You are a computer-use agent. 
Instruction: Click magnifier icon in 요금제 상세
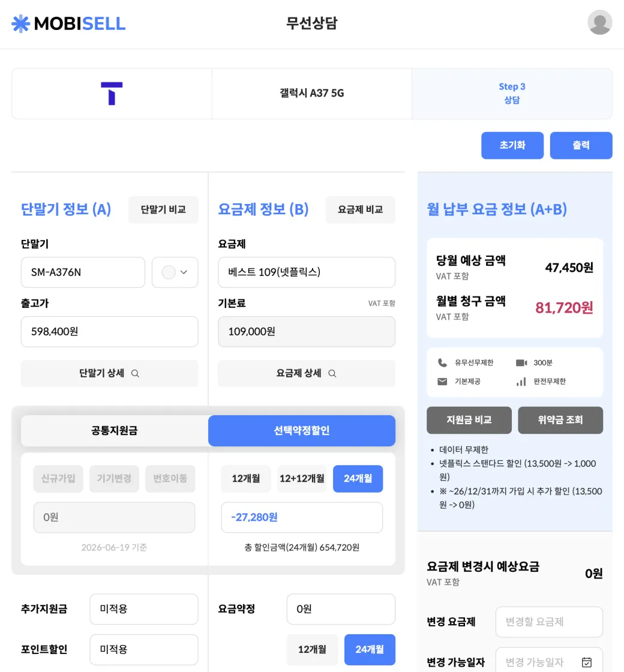(332, 373)
